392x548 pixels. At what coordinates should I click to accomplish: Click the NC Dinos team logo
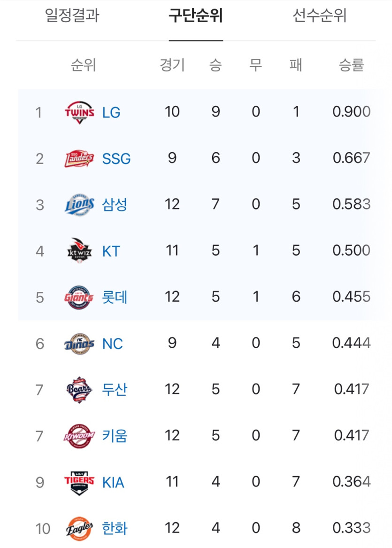coord(79,344)
